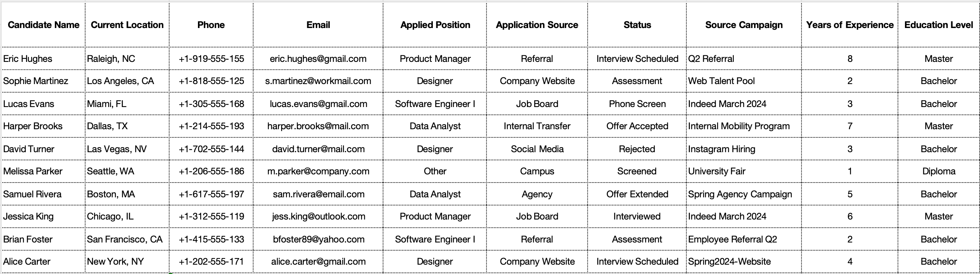Click email jess.king@outlook.com

pos(318,216)
